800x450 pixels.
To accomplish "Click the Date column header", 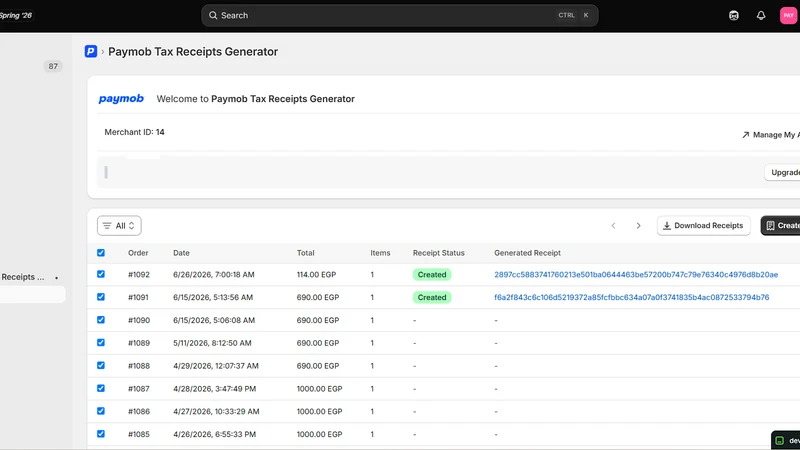I will 181,253.
